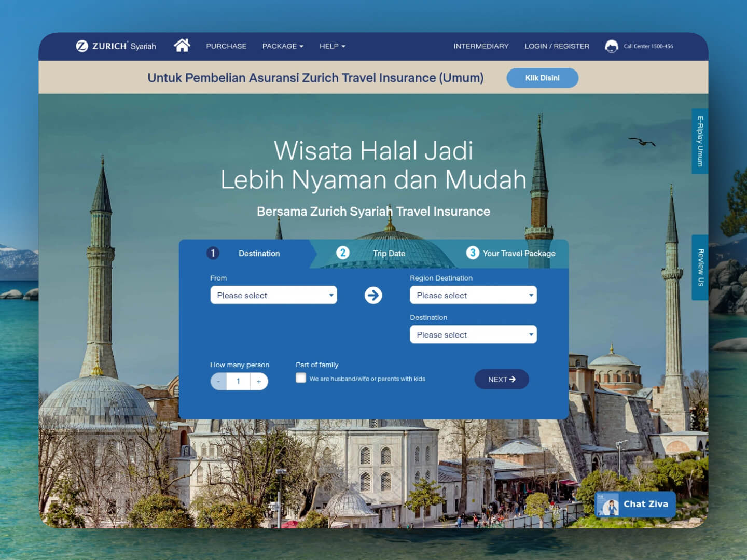
Task: Expand the Region Destination dropdown
Action: pyautogui.click(x=473, y=296)
